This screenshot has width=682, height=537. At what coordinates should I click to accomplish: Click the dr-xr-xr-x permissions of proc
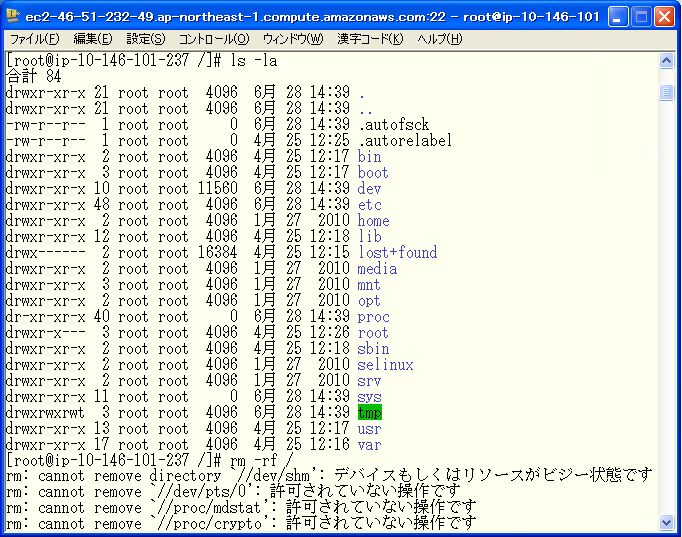coord(46,317)
